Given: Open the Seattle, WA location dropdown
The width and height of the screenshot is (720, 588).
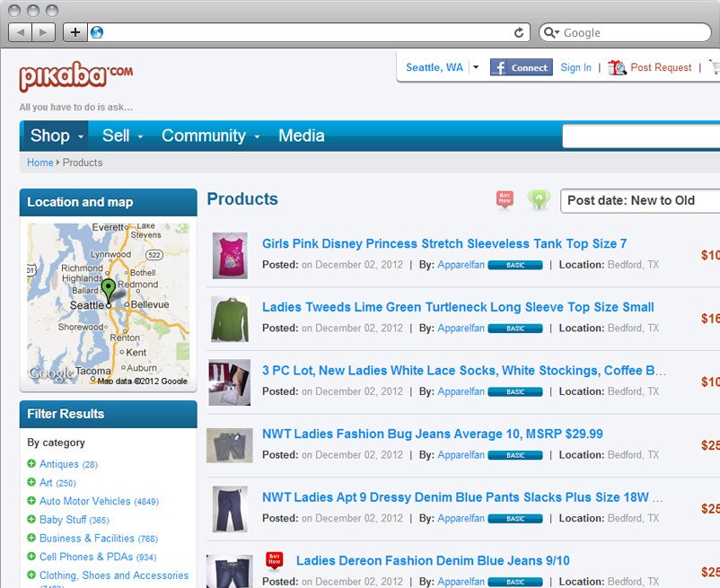Looking at the screenshot, I should [476, 67].
